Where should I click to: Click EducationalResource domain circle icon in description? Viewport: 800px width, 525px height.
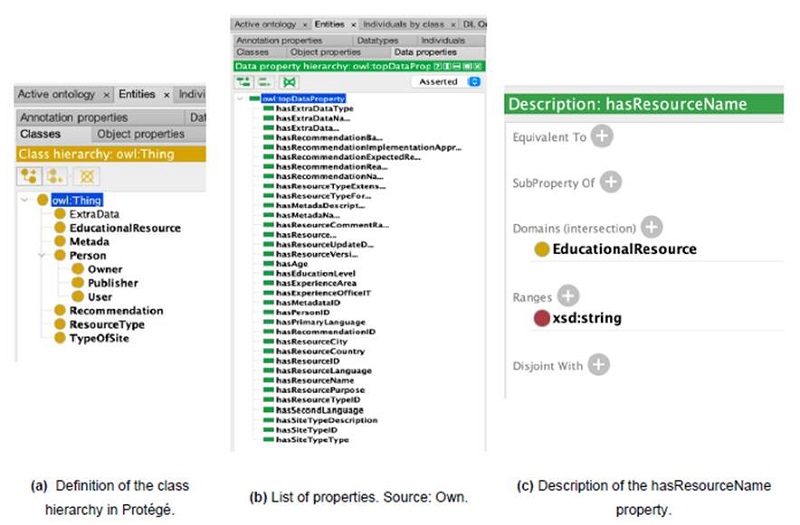pos(541,249)
